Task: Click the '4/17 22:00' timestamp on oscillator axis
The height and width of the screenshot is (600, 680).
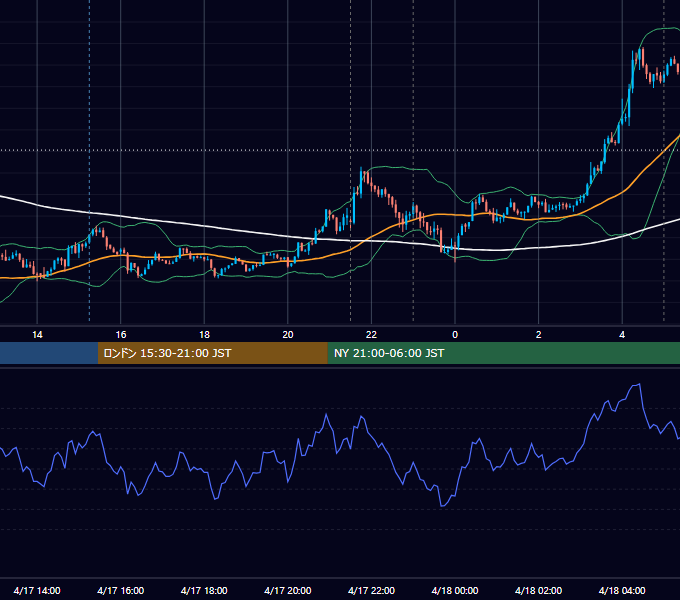Action: [x=371, y=590]
